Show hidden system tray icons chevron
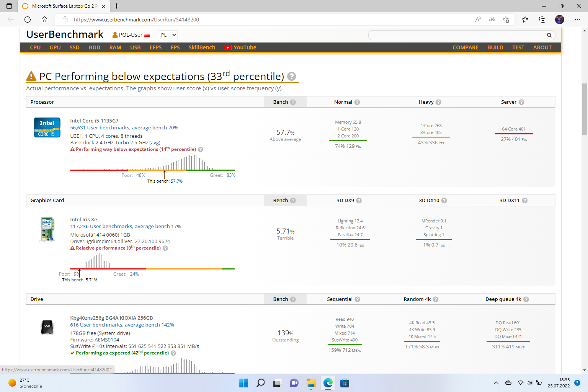Image resolution: width=588 pixels, height=392 pixels. [x=496, y=383]
